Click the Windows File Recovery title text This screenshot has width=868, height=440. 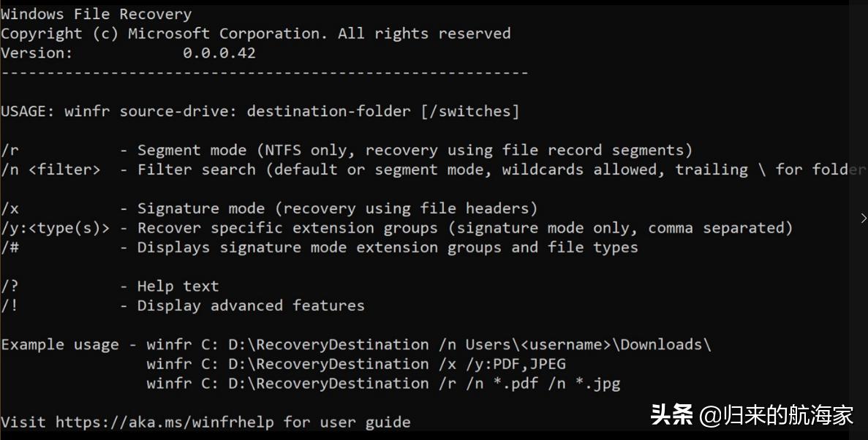pos(96,15)
